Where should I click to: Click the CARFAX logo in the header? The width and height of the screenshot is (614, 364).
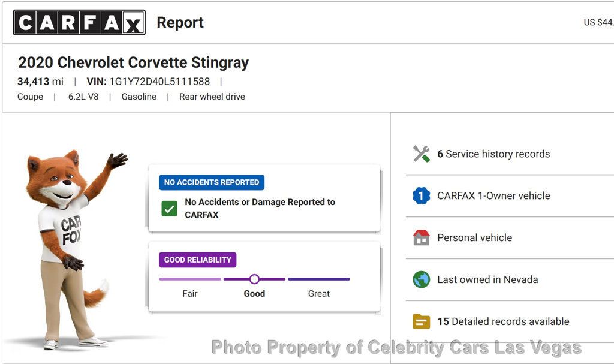79,23
